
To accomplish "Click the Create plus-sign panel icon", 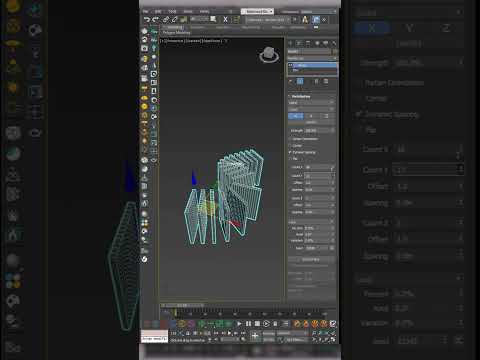I will [x=290, y=43].
